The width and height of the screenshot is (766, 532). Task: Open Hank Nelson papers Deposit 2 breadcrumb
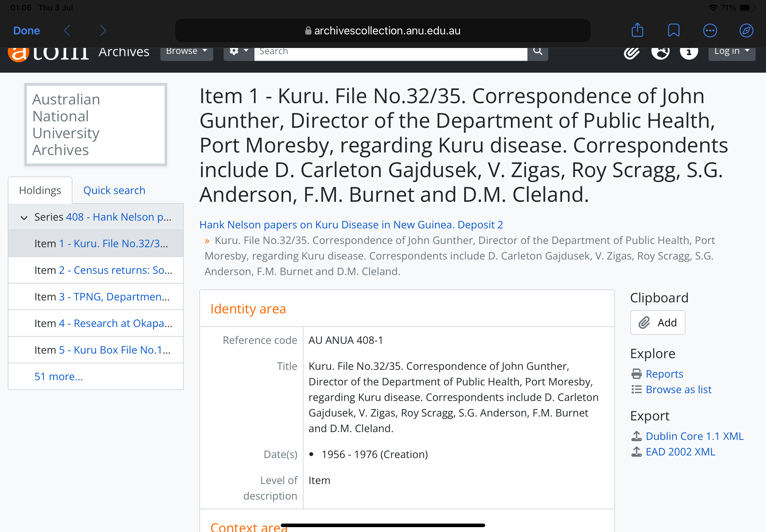[x=351, y=225]
